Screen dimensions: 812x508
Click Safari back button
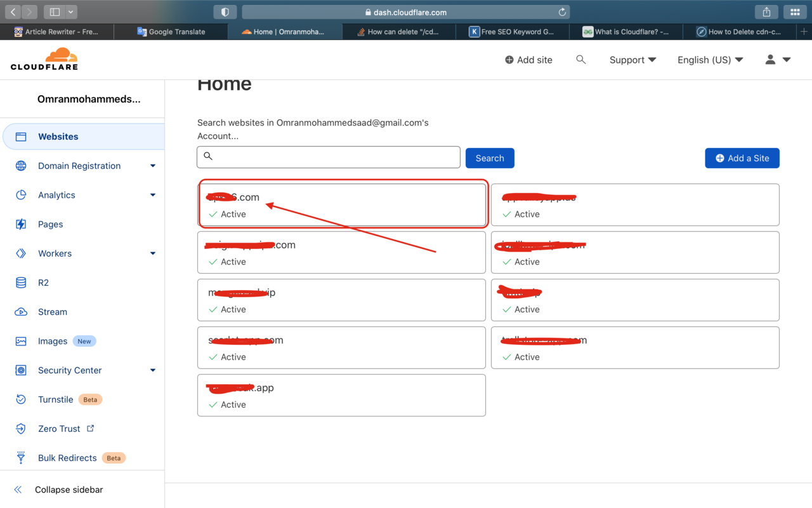tap(13, 11)
